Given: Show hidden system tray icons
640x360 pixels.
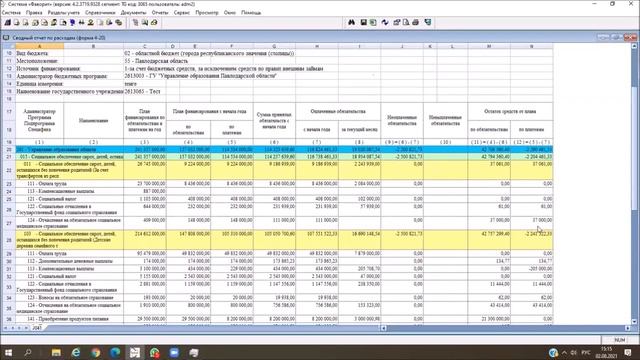Looking at the screenshot, I should (x=564, y=352).
